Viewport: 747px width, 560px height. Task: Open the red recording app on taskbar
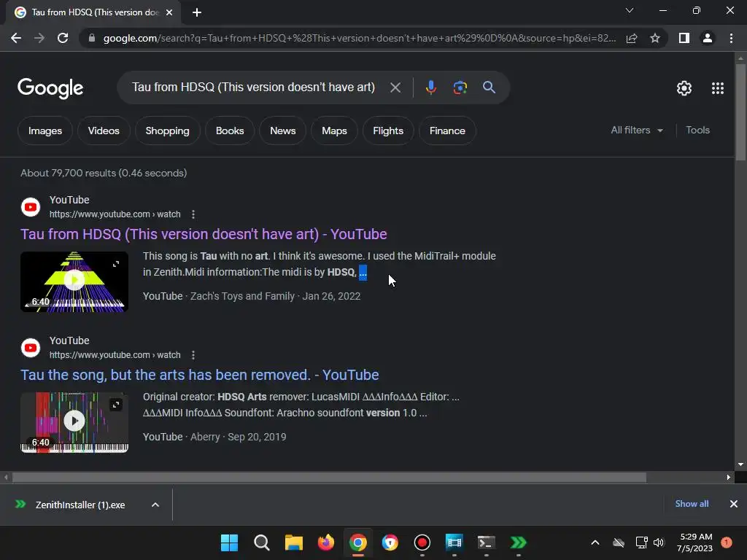pos(422,542)
